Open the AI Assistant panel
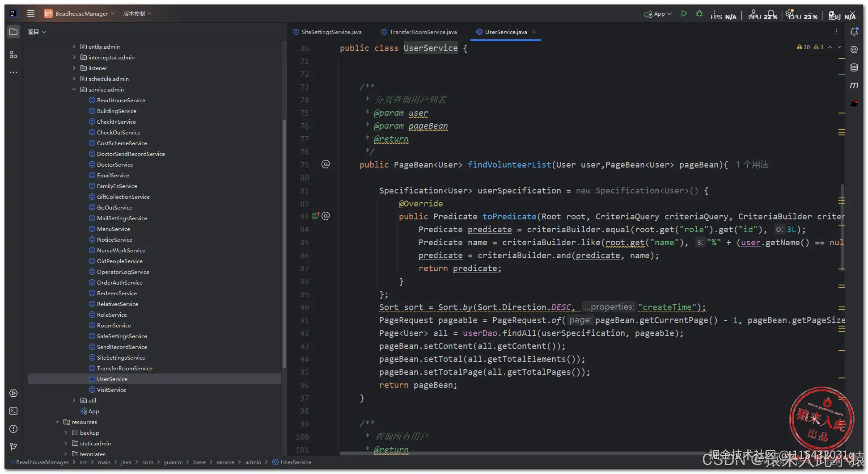868x474 pixels. coord(854,50)
